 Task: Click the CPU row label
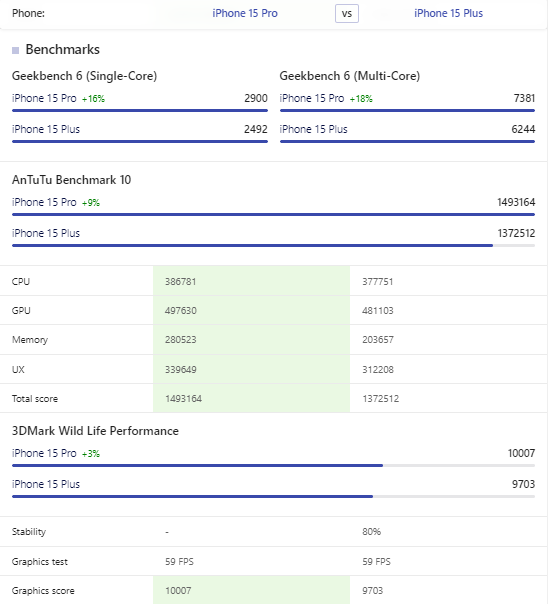coord(21,282)
